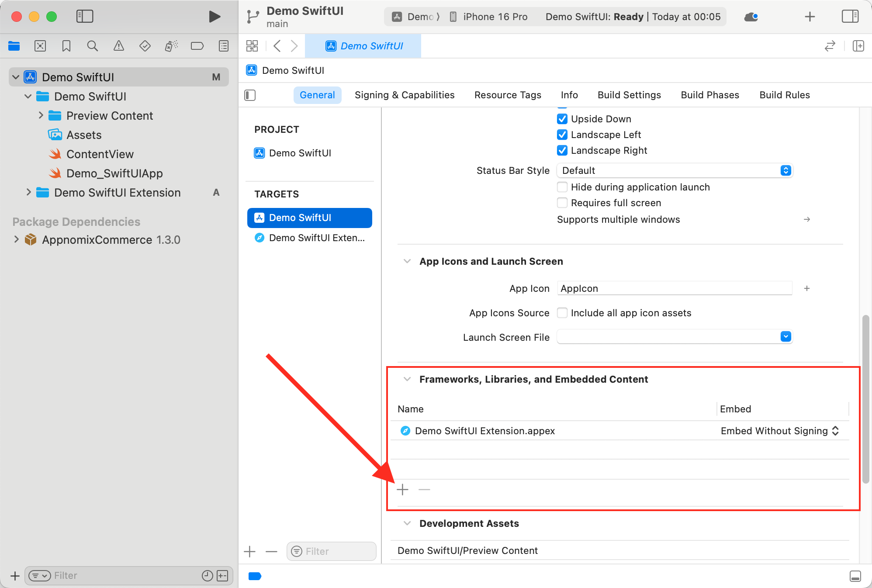872x588 pixels.
Task: Toggle the right inspector panel
Action: pyautogui.click(x=850, y=17)
